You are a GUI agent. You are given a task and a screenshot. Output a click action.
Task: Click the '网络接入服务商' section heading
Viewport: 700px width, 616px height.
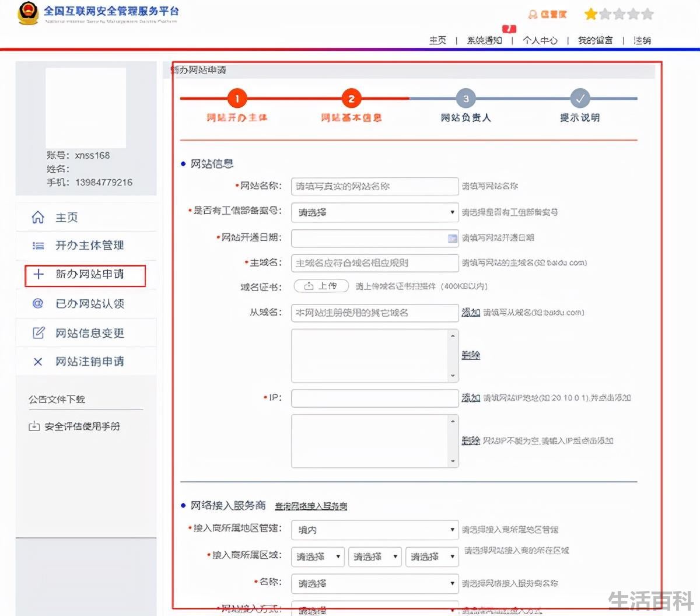[x=228, y=506]
